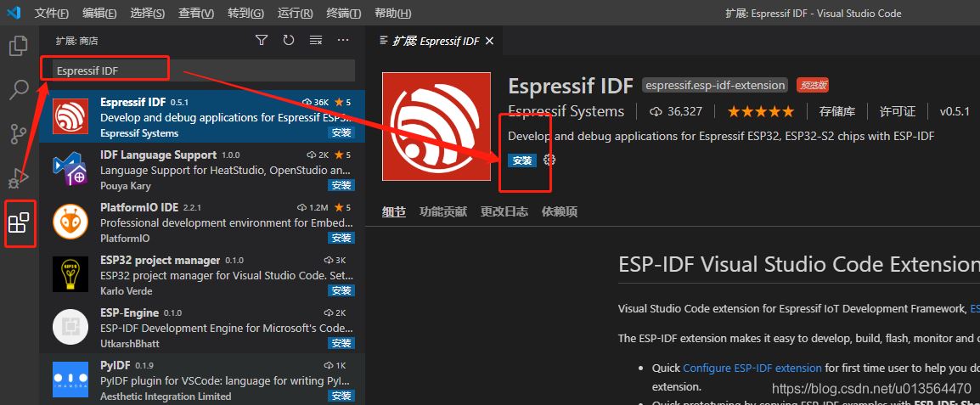
Task: Switch to the 细节 details tab
Action: point(394,211)
